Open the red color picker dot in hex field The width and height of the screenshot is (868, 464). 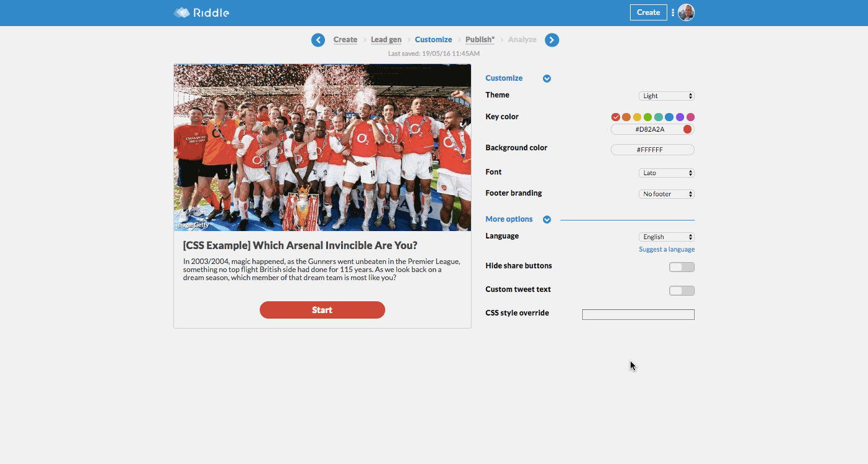tap(687, 130)
